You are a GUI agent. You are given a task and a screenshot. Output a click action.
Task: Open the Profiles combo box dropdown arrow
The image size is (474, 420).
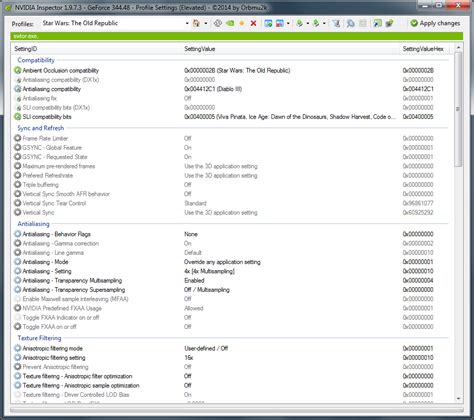(187, 23)
